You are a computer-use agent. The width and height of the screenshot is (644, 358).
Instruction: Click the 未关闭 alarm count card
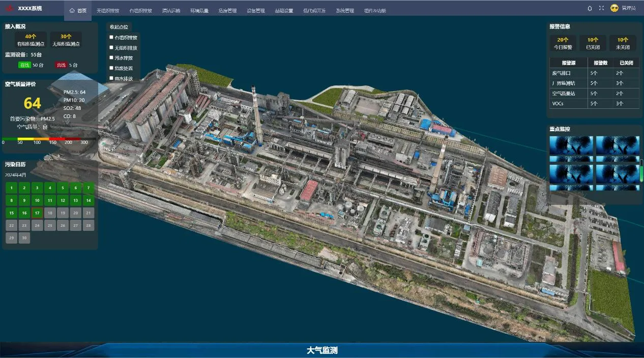click(x=623, y=43)
